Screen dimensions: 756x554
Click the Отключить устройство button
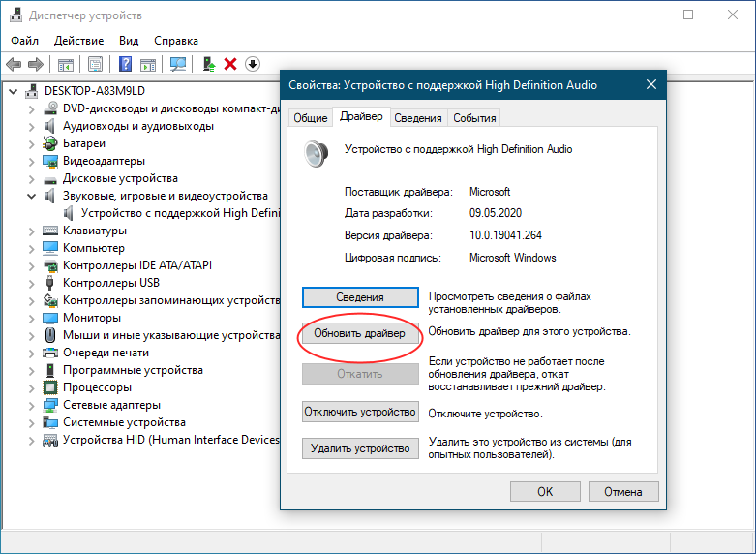point(360,412)
